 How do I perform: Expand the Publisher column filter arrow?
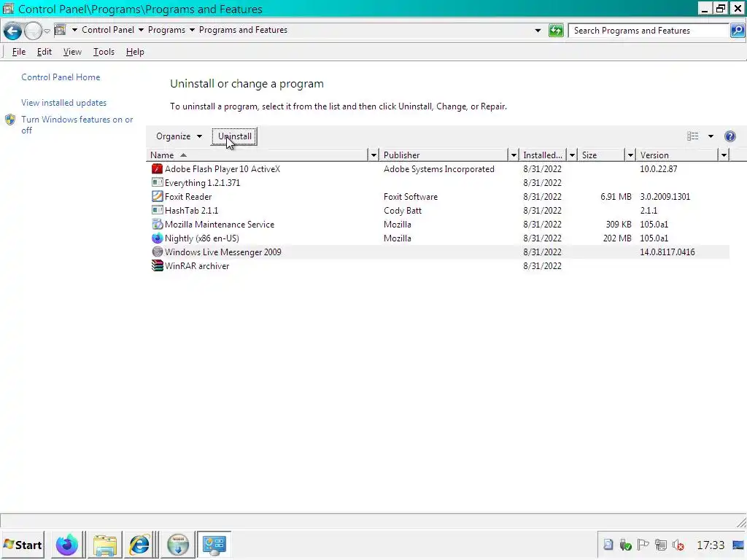click(x=513, y=155)
